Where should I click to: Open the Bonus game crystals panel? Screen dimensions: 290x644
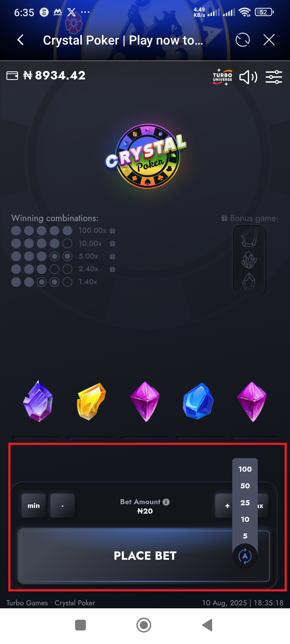coord(249,259)
